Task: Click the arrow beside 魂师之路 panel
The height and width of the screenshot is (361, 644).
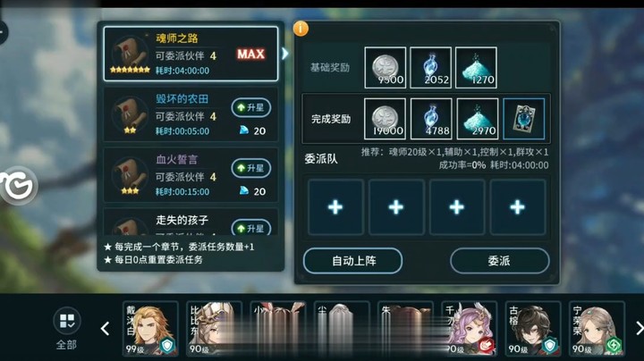Action: pyautogui.click(x=285, y=54)
